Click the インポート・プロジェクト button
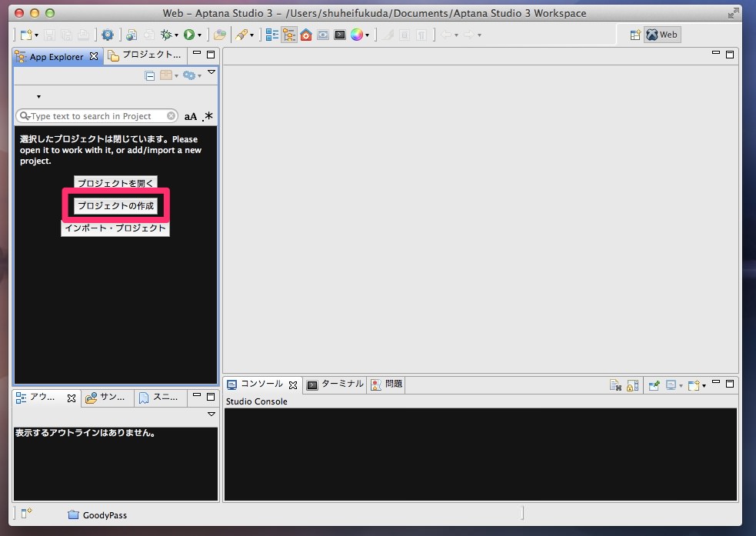The height and width of the screenshot is (536, 756). point(115,228)
